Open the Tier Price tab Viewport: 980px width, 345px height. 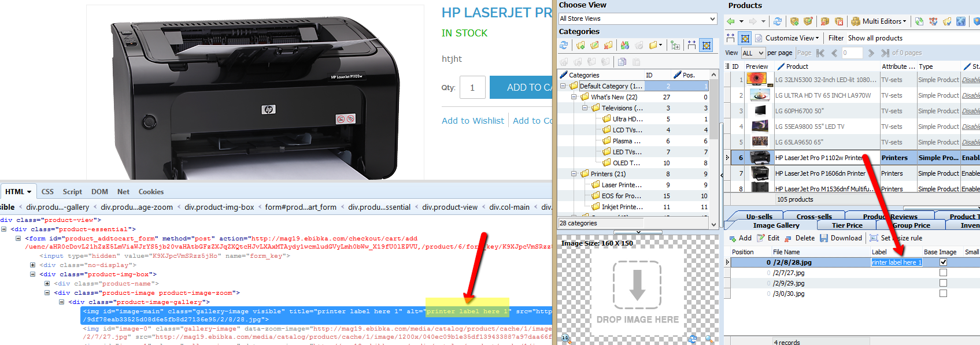tap(846, 225)
